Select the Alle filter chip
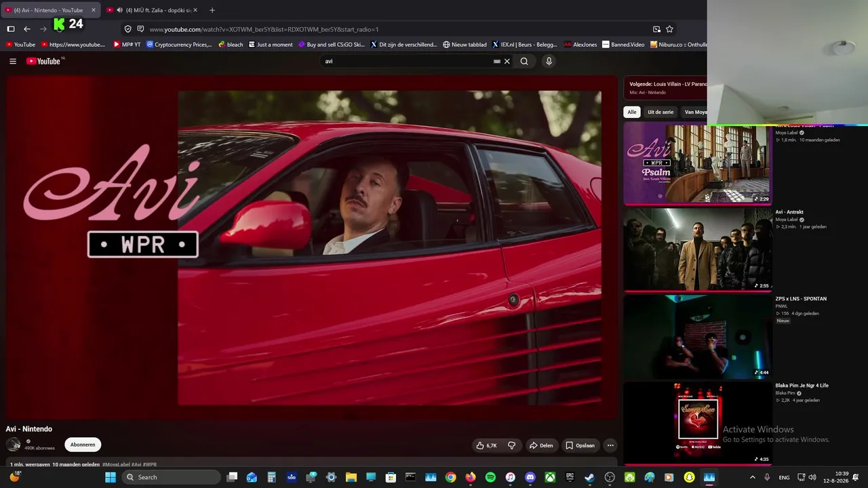The width and height of the screenshot is (868, 488). pyautogui.click(x=632, y=112)
